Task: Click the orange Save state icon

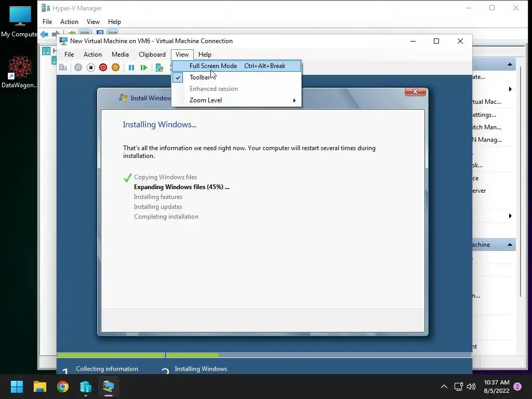Action: pyautogui.click(x=115, y=68)
